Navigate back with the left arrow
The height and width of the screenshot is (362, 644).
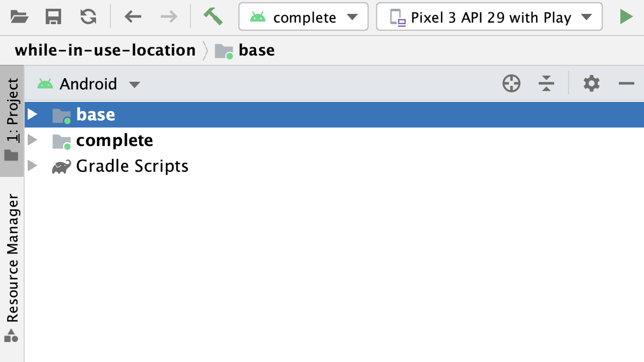pyautogui.click(x=132, y=17)
